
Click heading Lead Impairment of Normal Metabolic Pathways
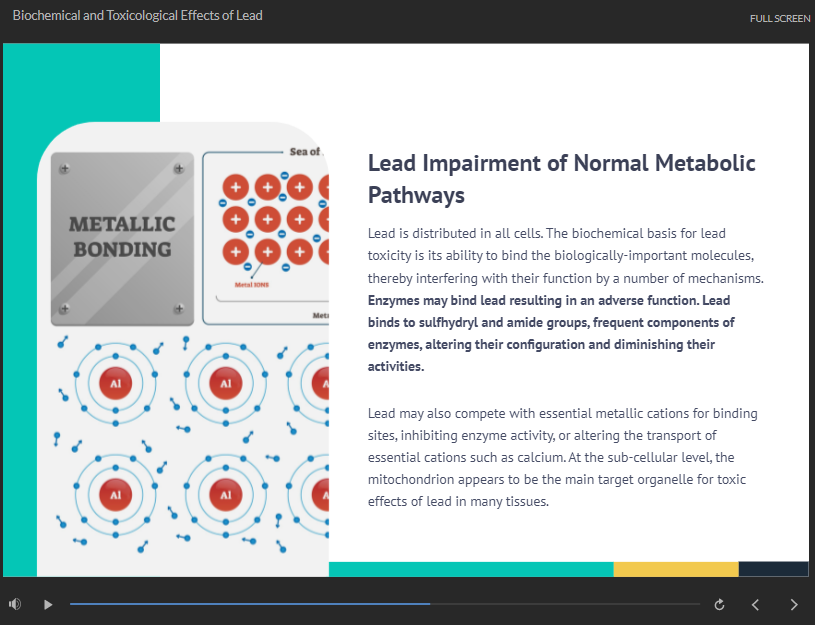(x=561, y=179)
